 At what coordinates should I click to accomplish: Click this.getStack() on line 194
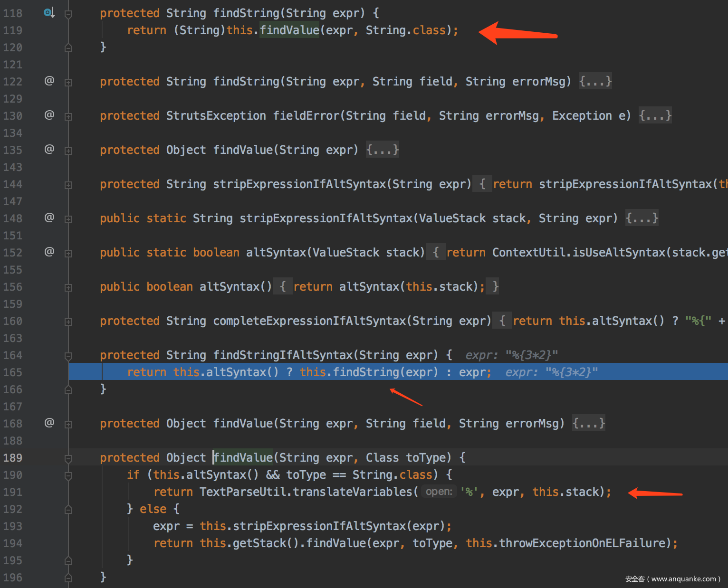249,543
